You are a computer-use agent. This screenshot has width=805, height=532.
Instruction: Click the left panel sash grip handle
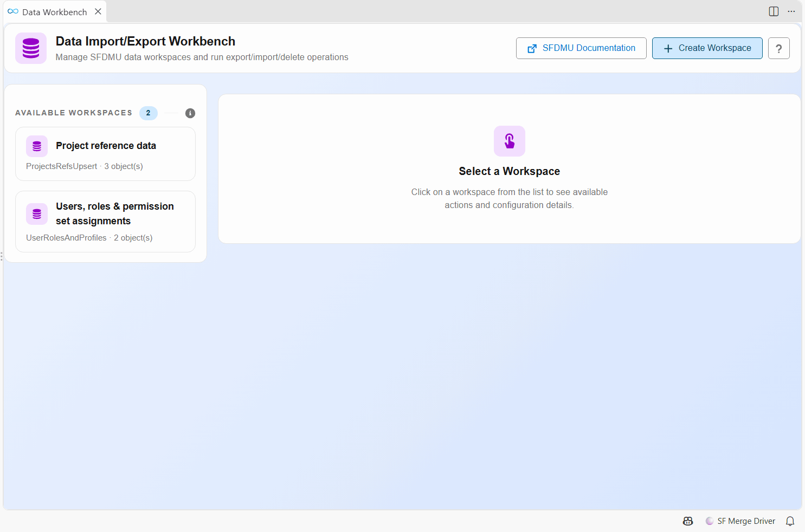pyautogui.click(x=2, y=256)
